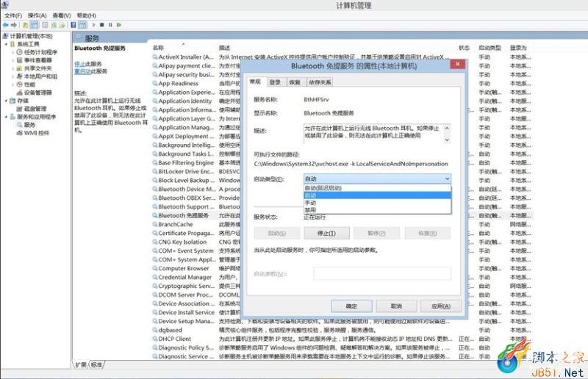This screenshot has width=588, height=379.
Task: Open the 启动类型 startup type combo box
Action: click(x=377, y=178)
